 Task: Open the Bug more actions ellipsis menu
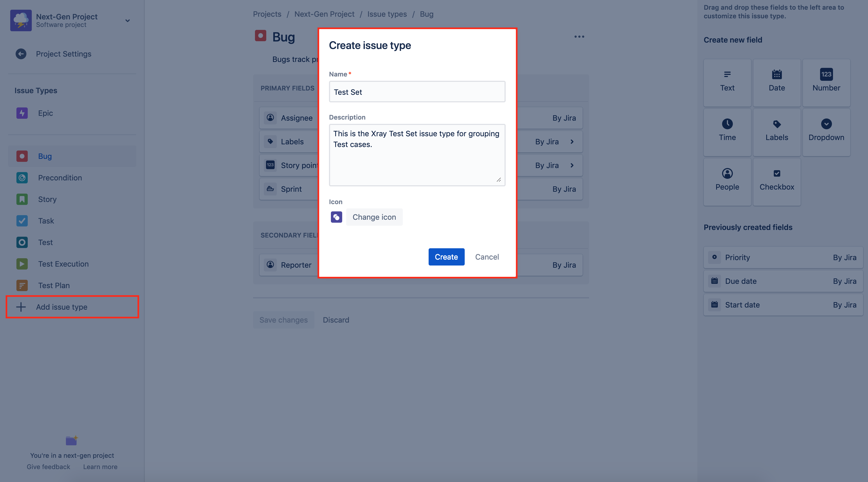[579, 37]
